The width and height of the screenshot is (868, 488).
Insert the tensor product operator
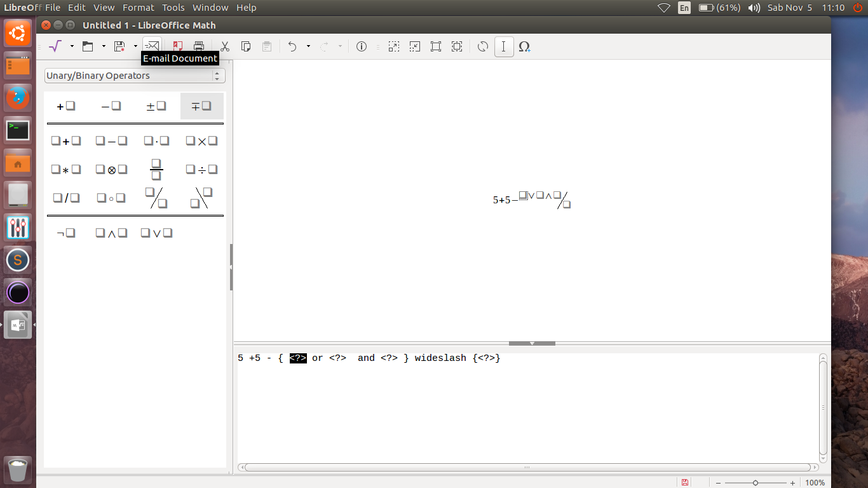(x=111, y=170)
